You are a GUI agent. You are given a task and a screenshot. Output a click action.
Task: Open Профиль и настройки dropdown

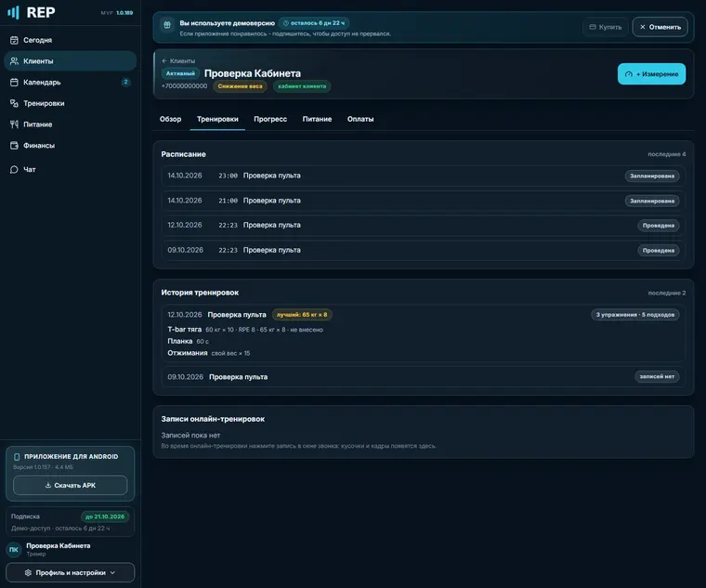coord(71,573)
